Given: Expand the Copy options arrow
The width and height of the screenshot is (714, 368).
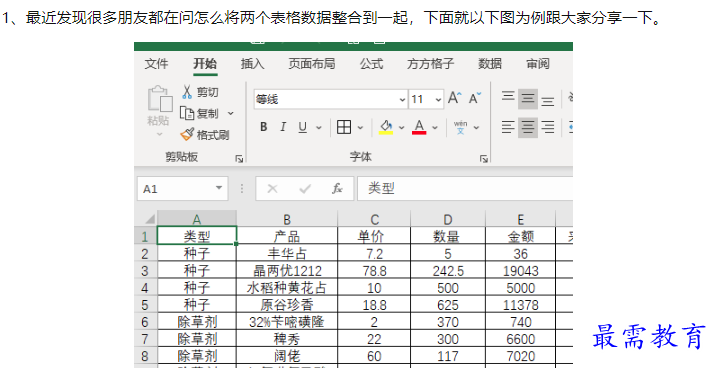Looking at the screenshot, I should point(230,113).
